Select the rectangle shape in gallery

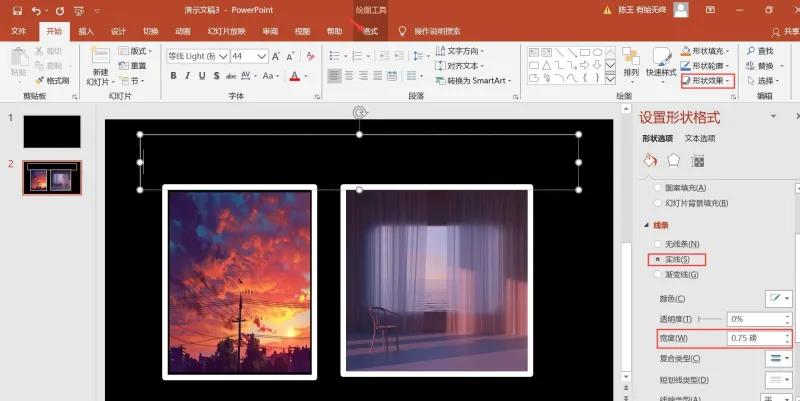click(x=585, y=52)
